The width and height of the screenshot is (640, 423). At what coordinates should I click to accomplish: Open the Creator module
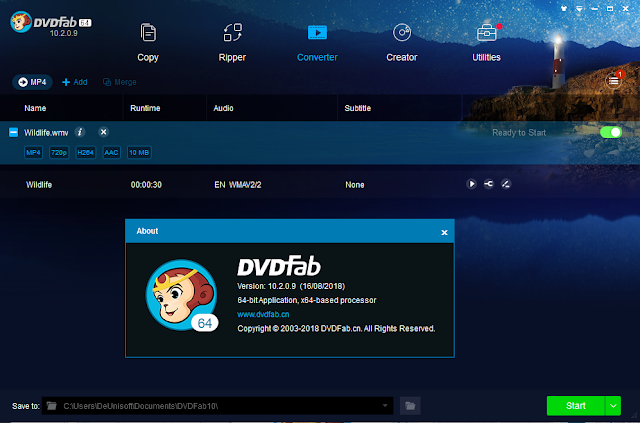tap(402, 43)
